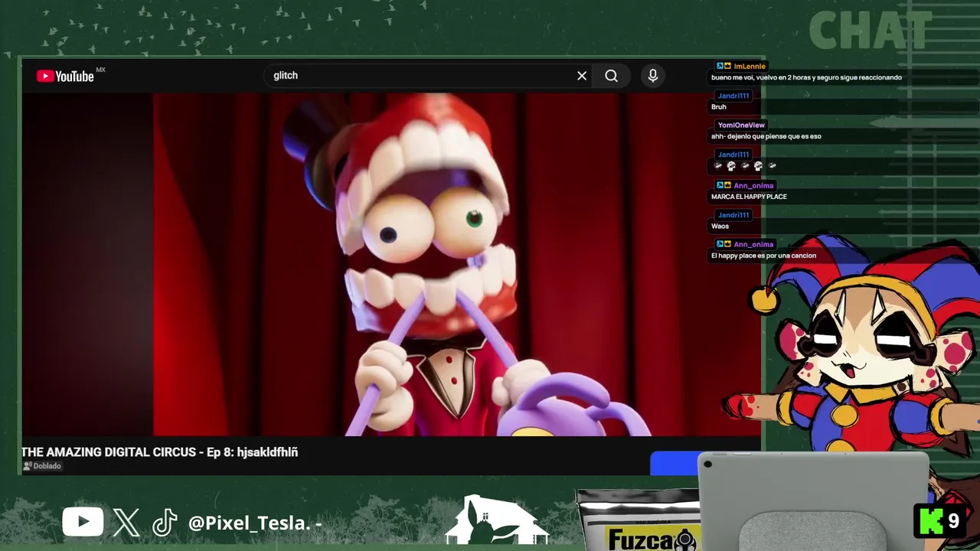
Task: Click ImLennie's username in chat
Action: [749, 67]
